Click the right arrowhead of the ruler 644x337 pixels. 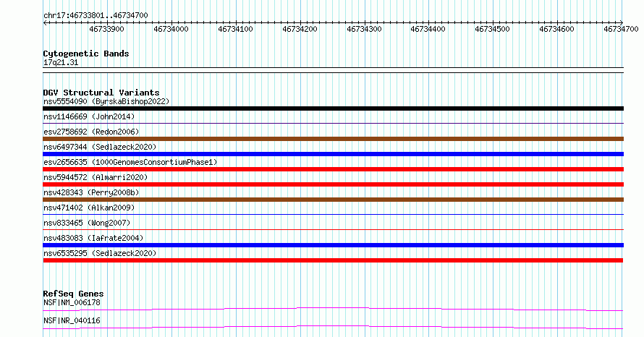pos(622,23)
